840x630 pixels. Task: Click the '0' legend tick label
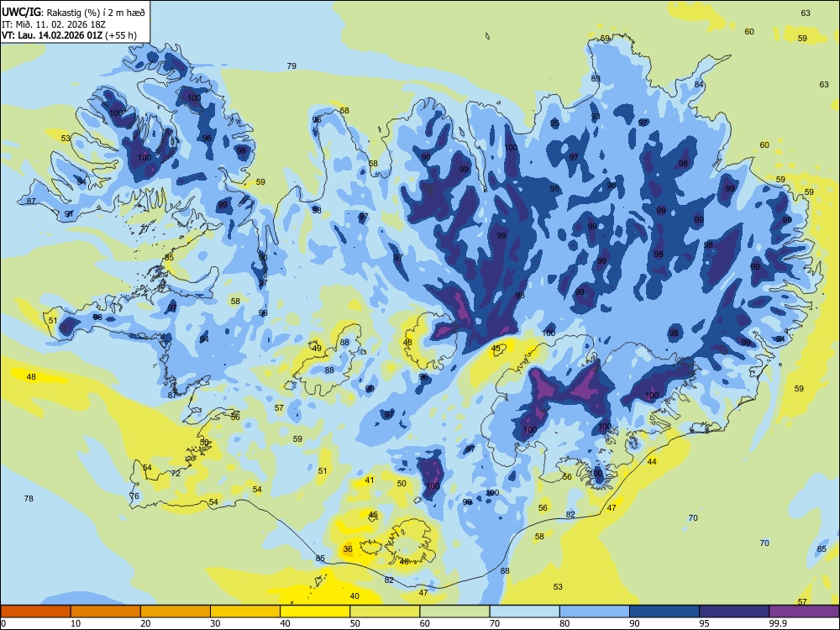coord(3,623)
